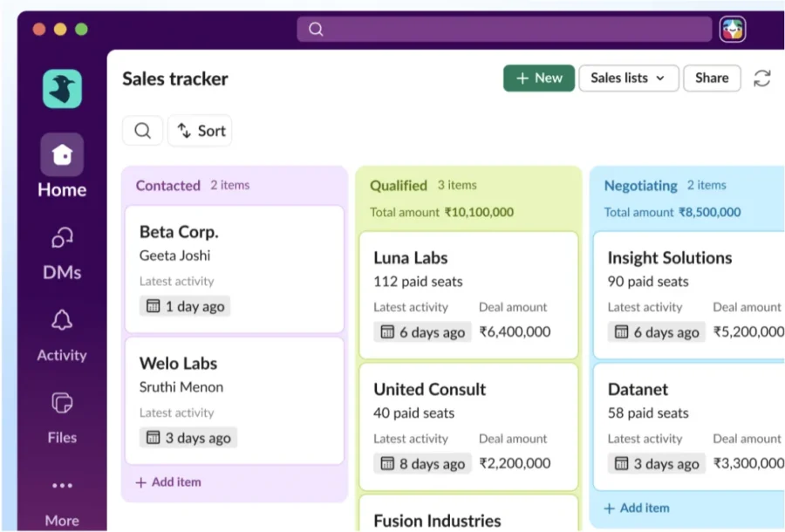Click the list search magnifier button
This screenshot has height=532, width=785.
click(143, 131)
